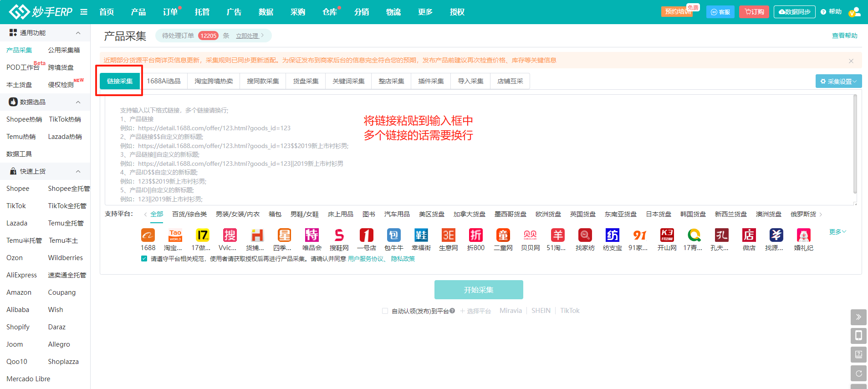This screenshot has height=389, width=868.
Task: Click the 订购 button
Action: click(x=754, y=12)
